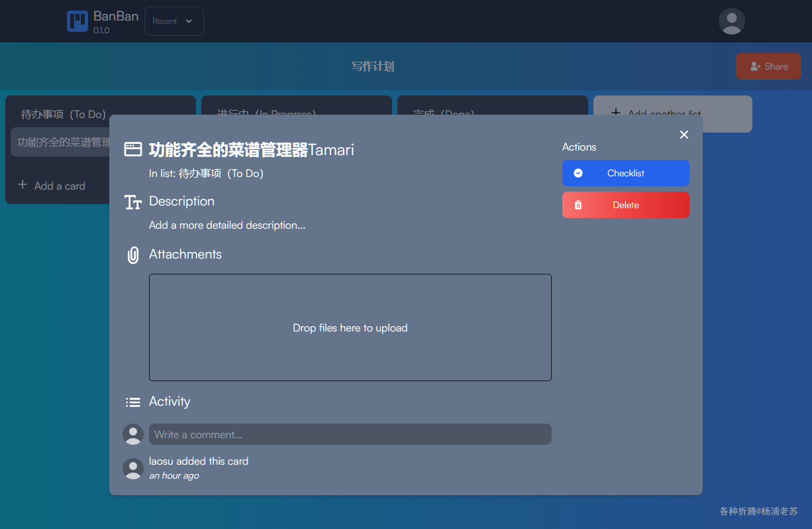Click the BanBan app name
This screenshot has width=812, height=529.
click(x=116, y=16)
